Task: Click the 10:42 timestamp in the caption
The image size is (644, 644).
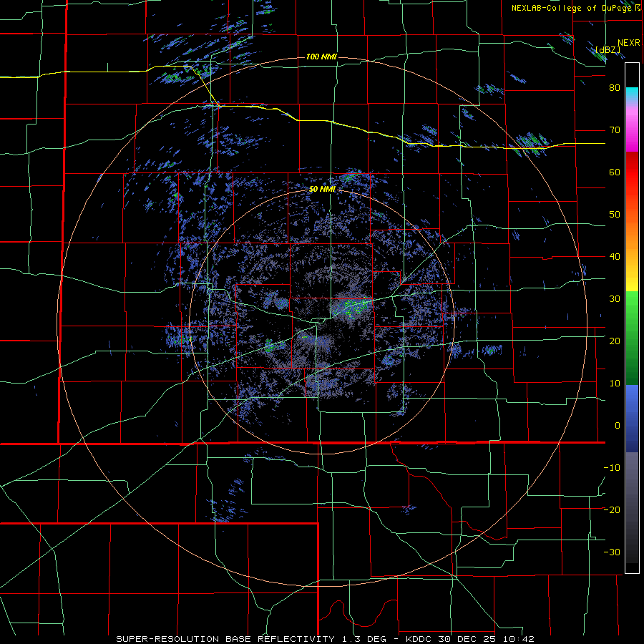Action: point(520,639)
